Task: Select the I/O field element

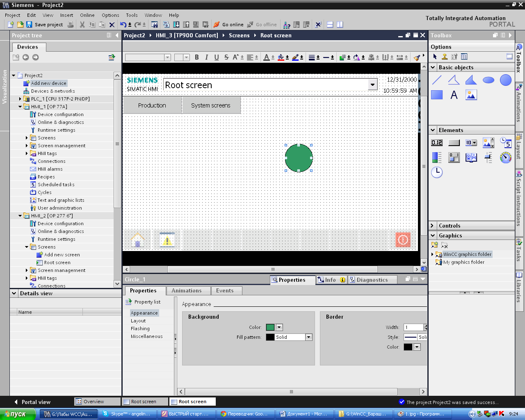Action: 437,143
